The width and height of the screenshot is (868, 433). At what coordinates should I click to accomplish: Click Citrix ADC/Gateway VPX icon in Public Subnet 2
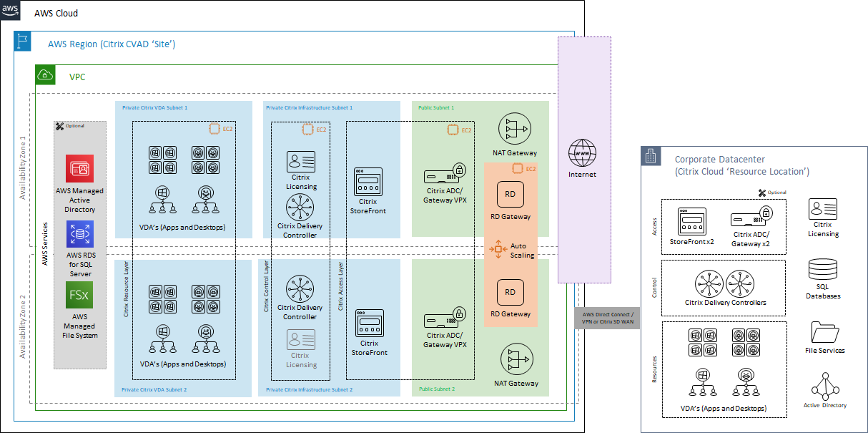(445, 317)
